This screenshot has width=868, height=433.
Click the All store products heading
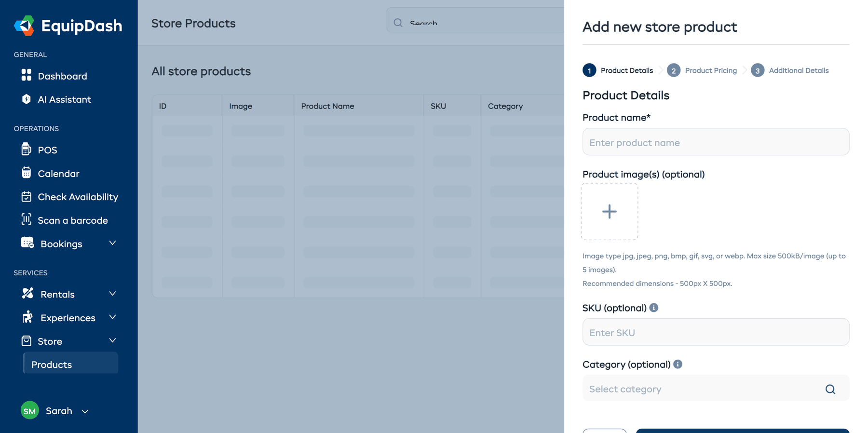pyautogui.click(x=201, y=71)
